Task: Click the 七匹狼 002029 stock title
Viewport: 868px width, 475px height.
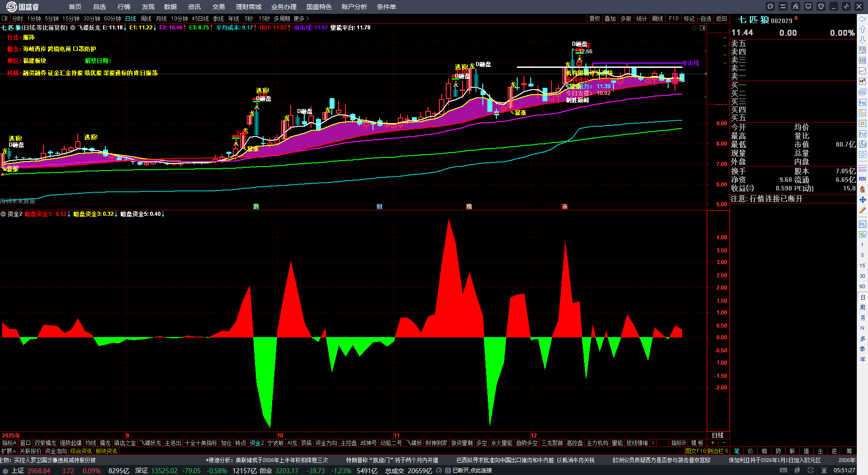Action: pos(765,20)
